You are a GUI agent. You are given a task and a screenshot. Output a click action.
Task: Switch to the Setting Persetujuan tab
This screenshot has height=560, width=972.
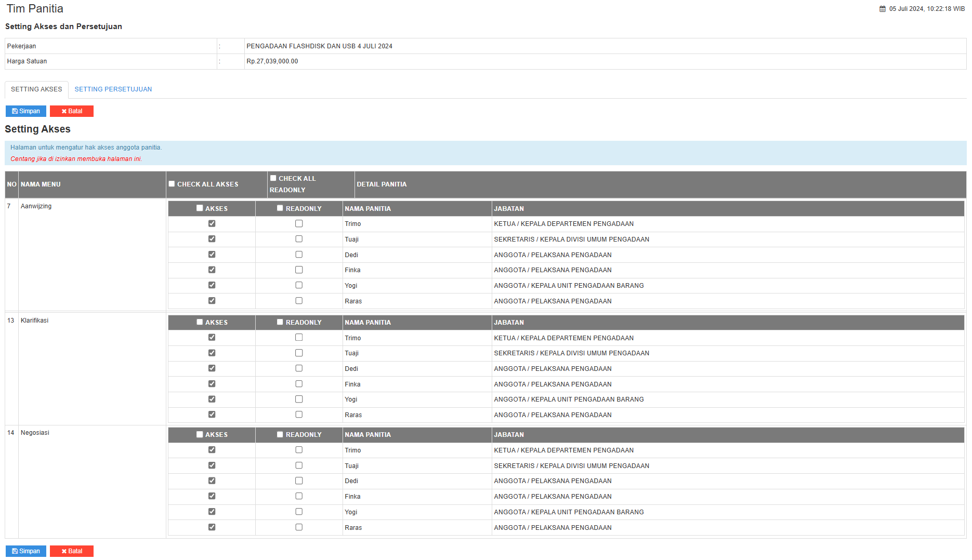pos(113,89)
